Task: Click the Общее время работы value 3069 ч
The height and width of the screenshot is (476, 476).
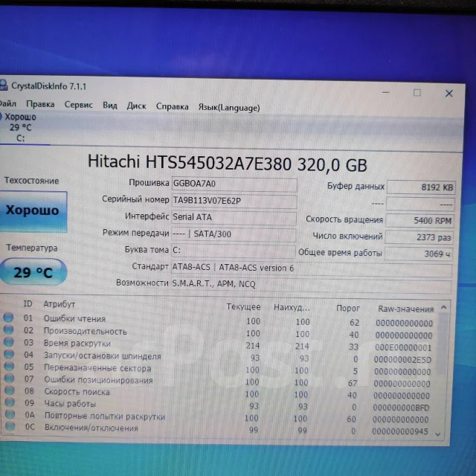Action: [418, 254]
